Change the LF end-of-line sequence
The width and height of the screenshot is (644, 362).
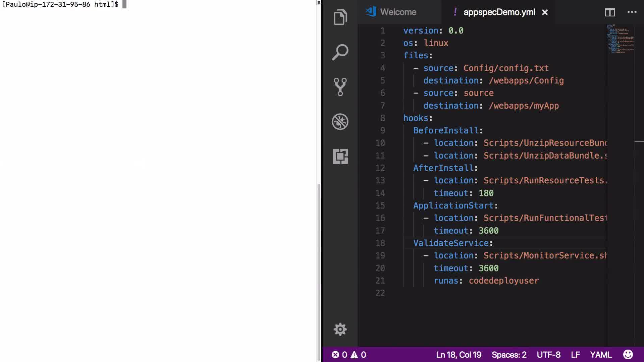(x=575, y=355)
